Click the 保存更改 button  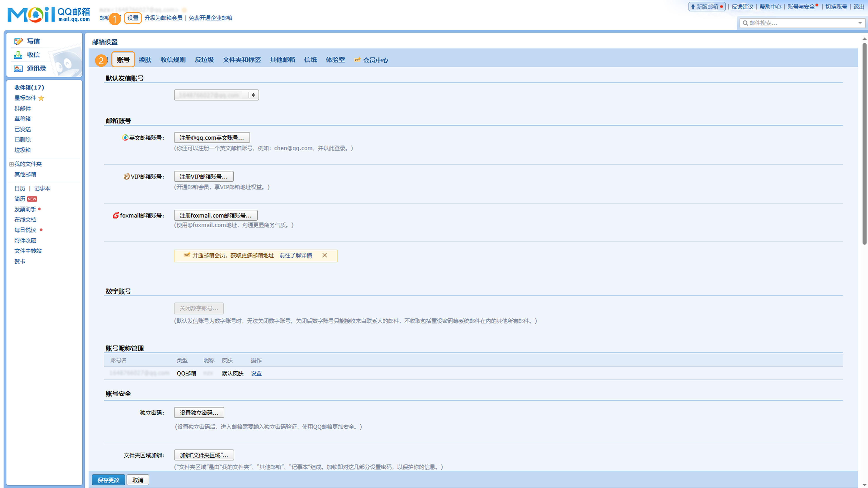(x=108, y=480)
